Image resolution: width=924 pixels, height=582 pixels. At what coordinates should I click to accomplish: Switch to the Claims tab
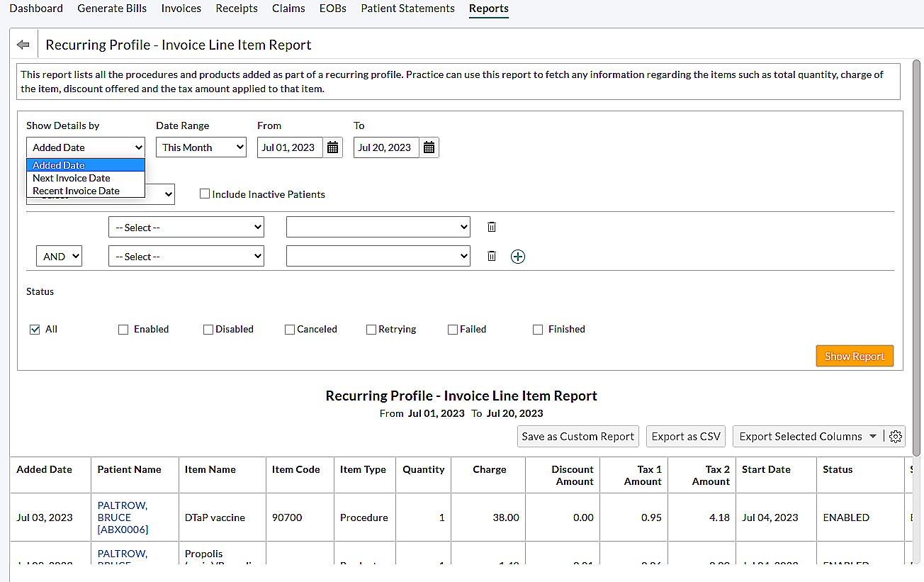tap(288, 9)
